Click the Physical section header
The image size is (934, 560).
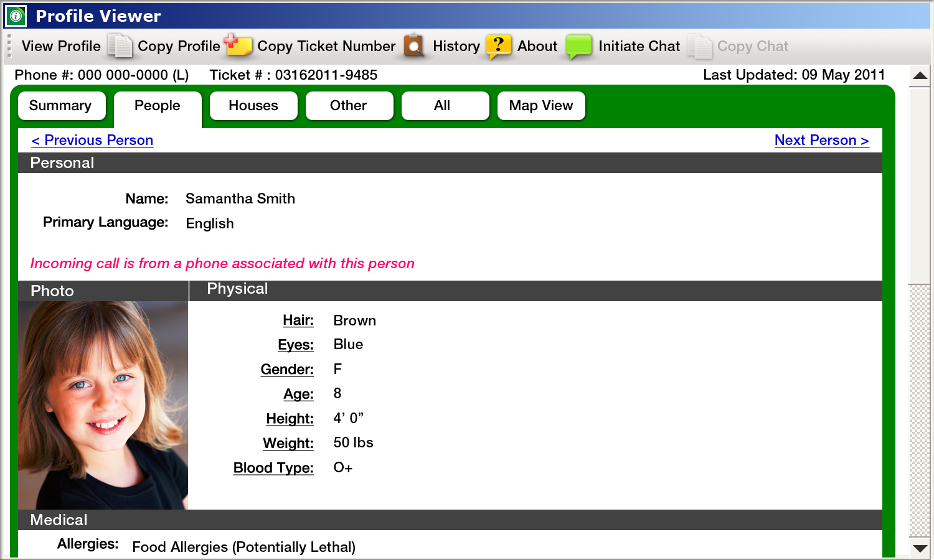(536, 291)
